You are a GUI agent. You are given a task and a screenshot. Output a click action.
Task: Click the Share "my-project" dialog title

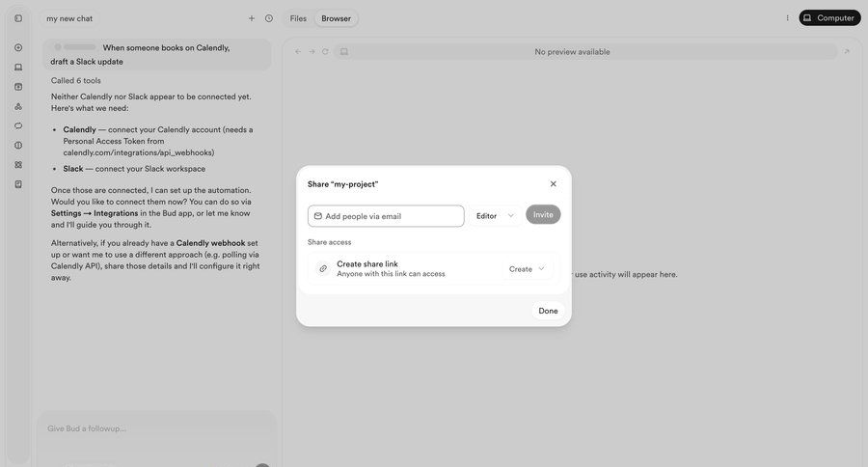click(x=343, y=184)
